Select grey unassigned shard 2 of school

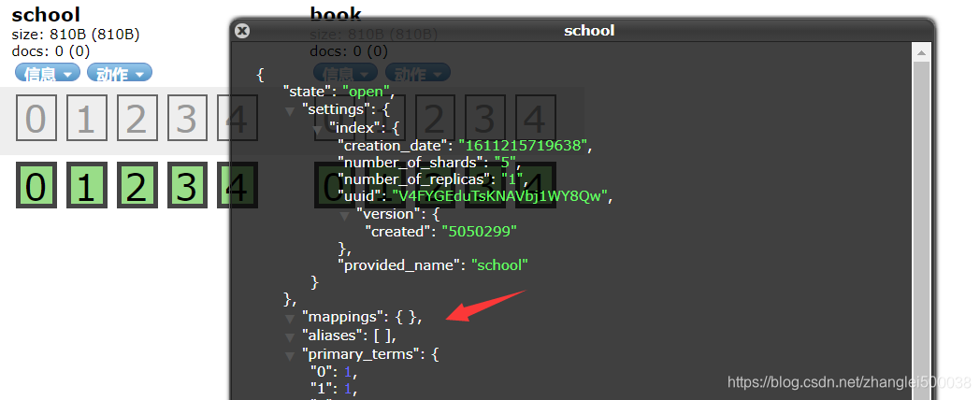[136, 118]
